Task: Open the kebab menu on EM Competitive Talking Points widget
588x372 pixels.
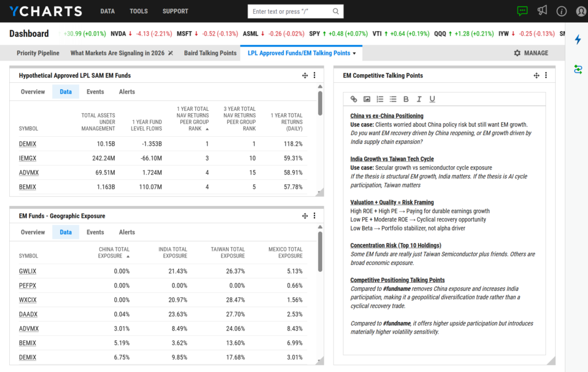Action: 546,75
